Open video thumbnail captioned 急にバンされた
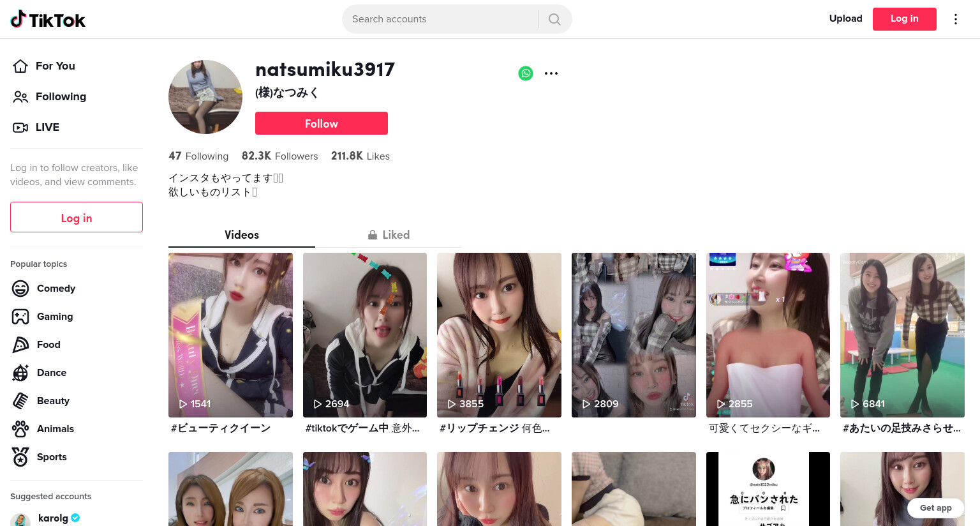 (768, 489)
